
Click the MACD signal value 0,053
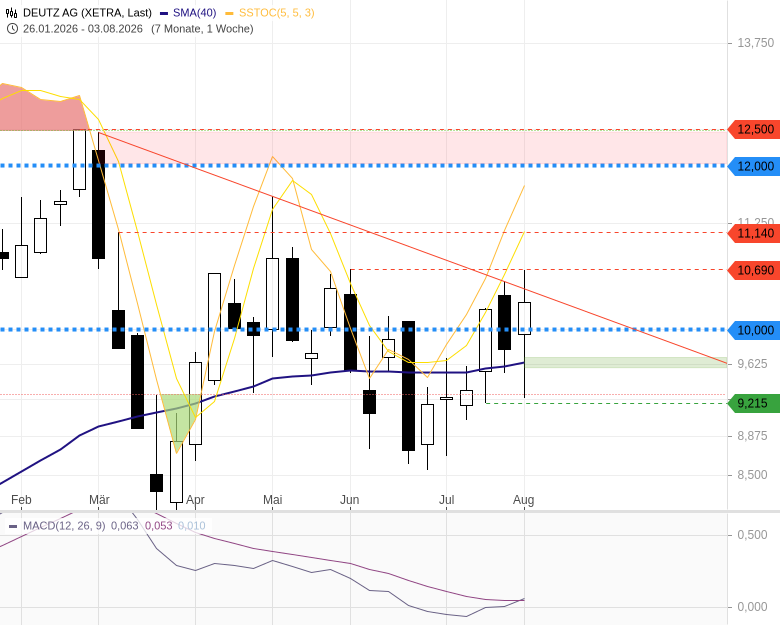159,525
